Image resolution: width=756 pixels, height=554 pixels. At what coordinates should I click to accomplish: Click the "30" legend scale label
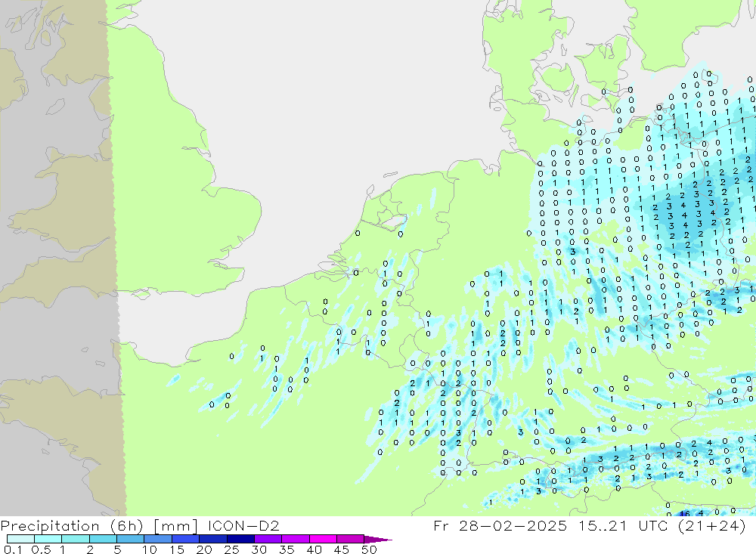click(259, 549)
